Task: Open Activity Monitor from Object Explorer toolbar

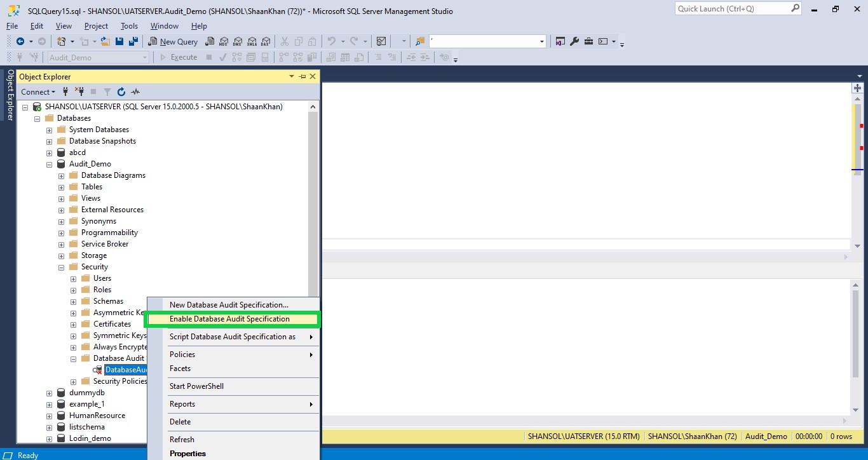Action: point(135,91)
